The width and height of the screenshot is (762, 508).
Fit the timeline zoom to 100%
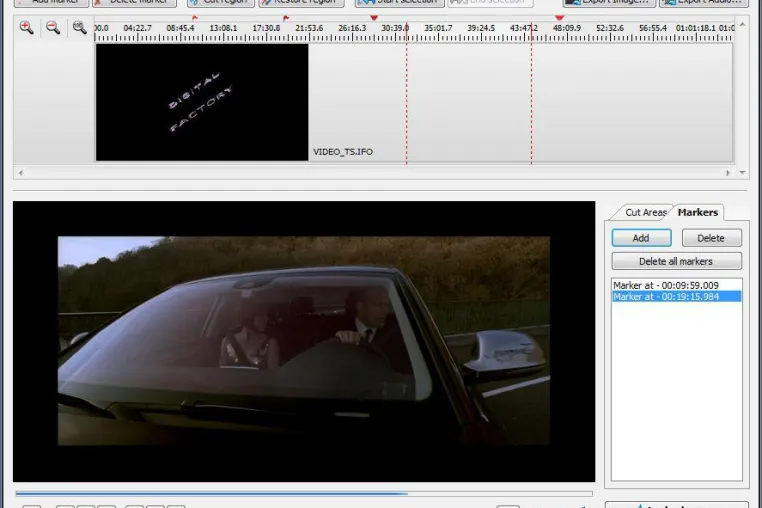click(x=79, y=28)
